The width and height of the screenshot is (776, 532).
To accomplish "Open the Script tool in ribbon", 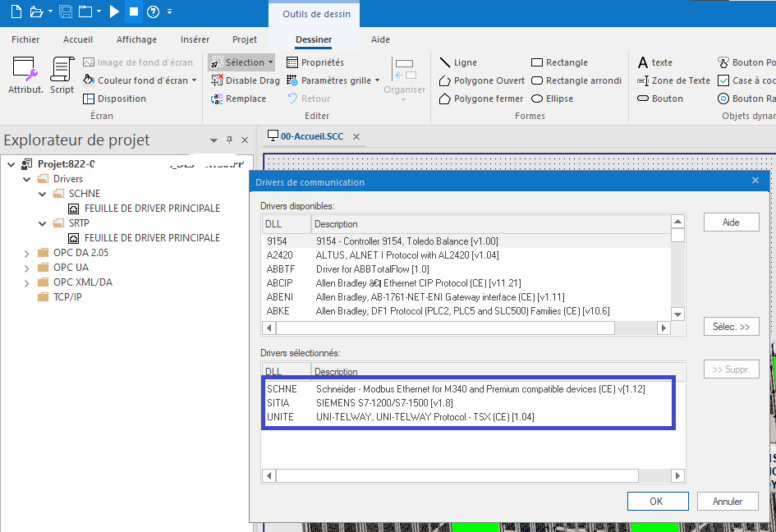I will pyautogui.click(x=62, y=75).
